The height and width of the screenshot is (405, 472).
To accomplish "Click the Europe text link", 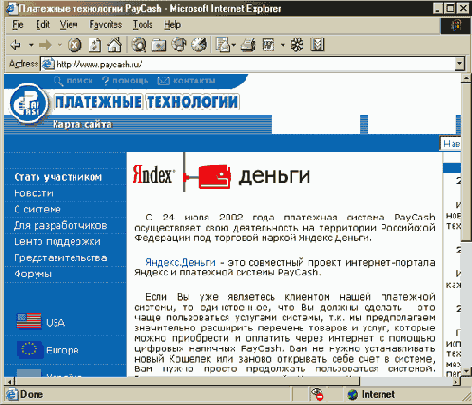I will click(x=62, y=350).
